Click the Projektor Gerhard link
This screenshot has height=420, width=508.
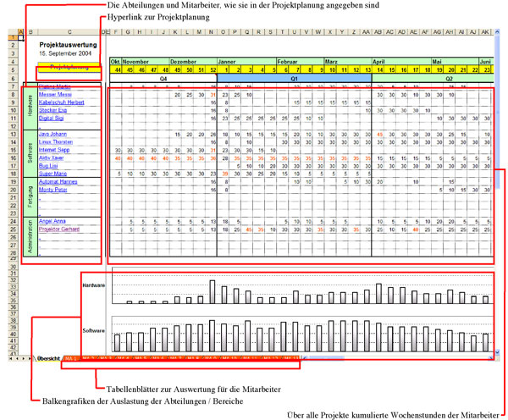pos(58,229)
